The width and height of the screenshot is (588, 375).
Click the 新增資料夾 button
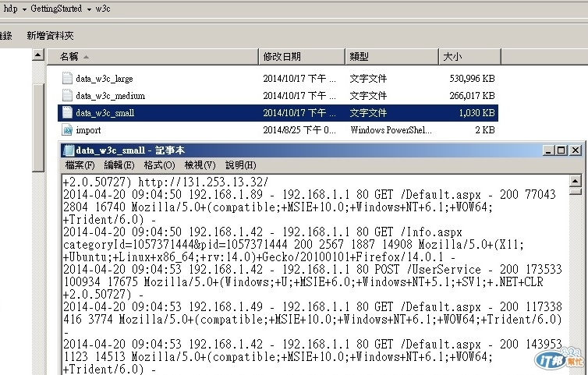pyautogui.click(x=50, y=36)
